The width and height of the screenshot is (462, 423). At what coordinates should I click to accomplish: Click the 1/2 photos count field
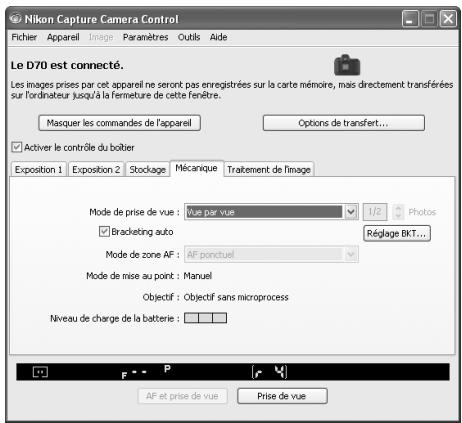[375, 212]
